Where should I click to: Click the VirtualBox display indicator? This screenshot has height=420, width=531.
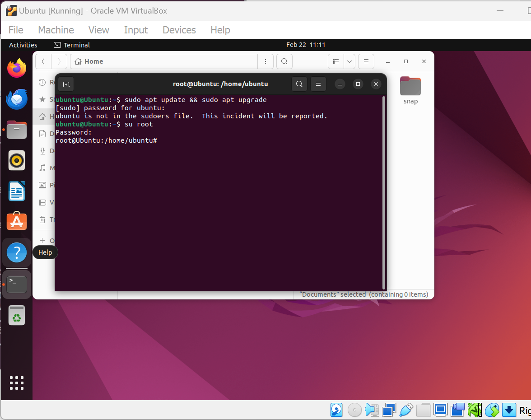[440, 410]
